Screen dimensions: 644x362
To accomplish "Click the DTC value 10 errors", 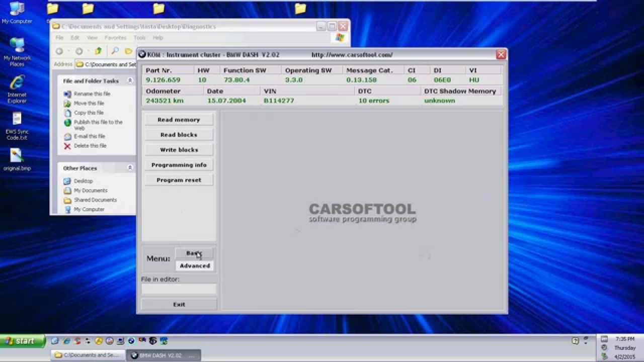I will click(373, 101).
